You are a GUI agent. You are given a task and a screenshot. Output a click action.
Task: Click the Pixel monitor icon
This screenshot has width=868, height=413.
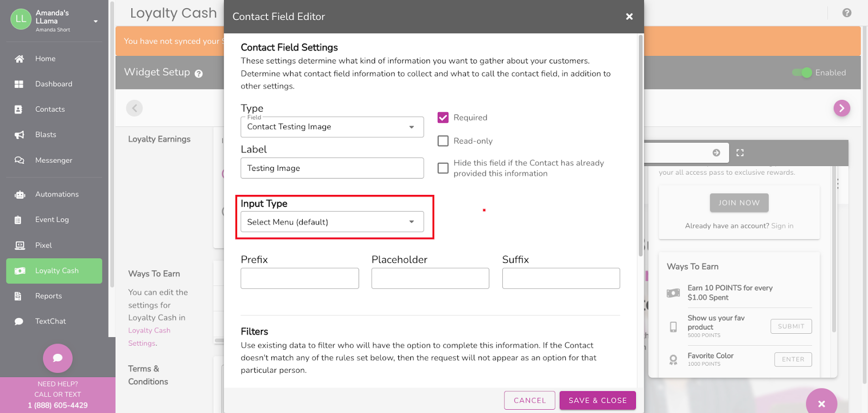click(x=20, y=245)
